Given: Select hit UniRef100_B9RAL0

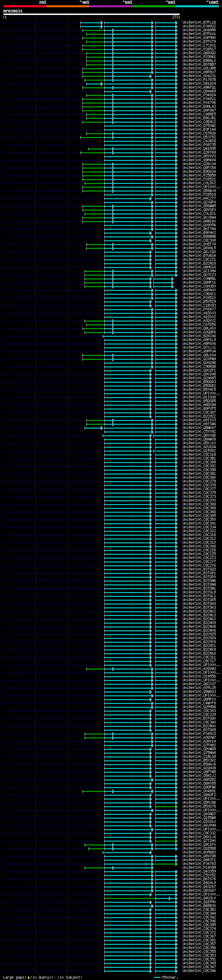Looking at the screenshot, I should point(199,60).
